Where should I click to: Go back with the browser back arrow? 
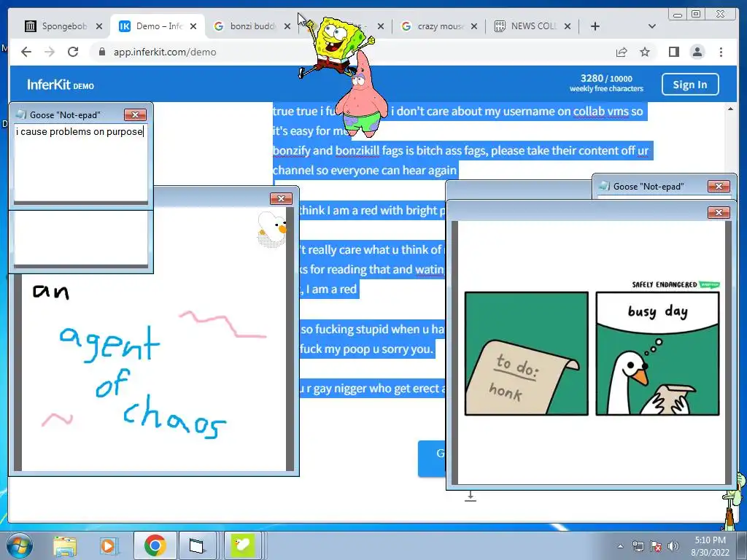click(26, 52)
